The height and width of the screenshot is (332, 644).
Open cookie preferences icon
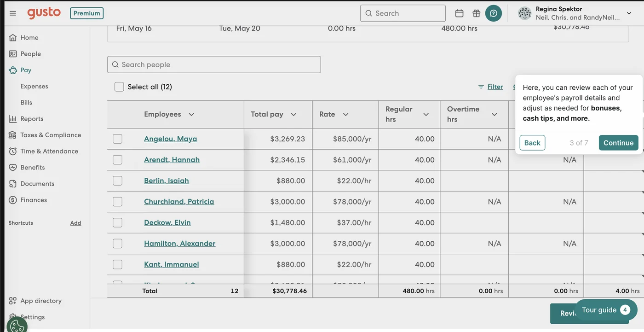[x=17, y=326]
